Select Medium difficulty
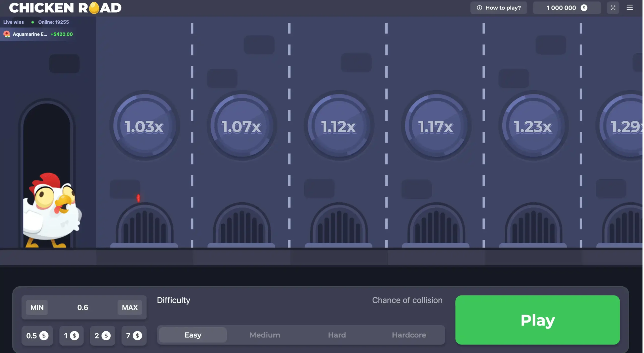This screenshot has width=644, height=353. [x=265, y=335]
